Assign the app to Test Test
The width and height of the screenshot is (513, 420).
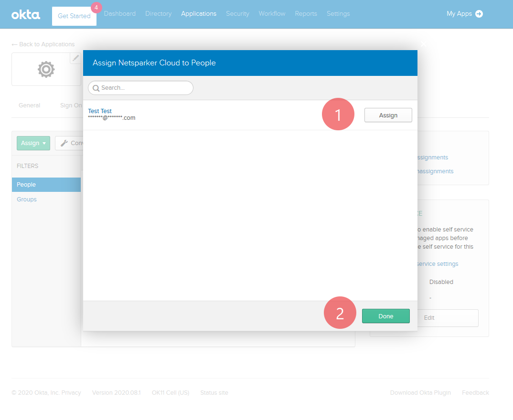(x=388, y=115)
